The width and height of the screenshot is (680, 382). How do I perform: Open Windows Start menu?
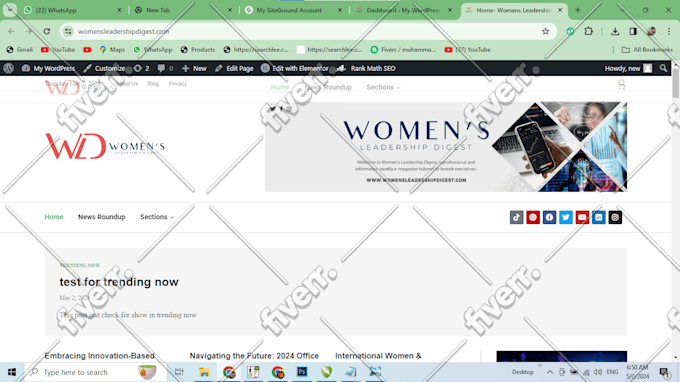tap(12, 372)
